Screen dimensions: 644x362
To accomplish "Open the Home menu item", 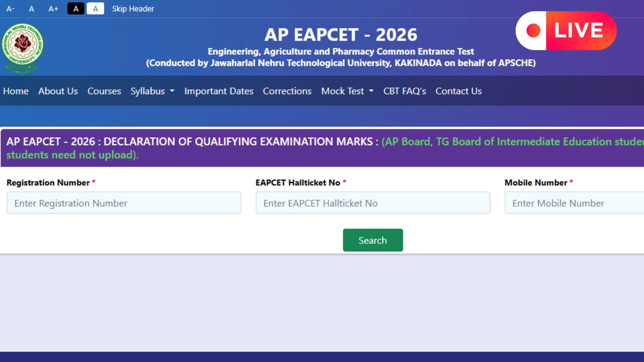I will 16,91.
